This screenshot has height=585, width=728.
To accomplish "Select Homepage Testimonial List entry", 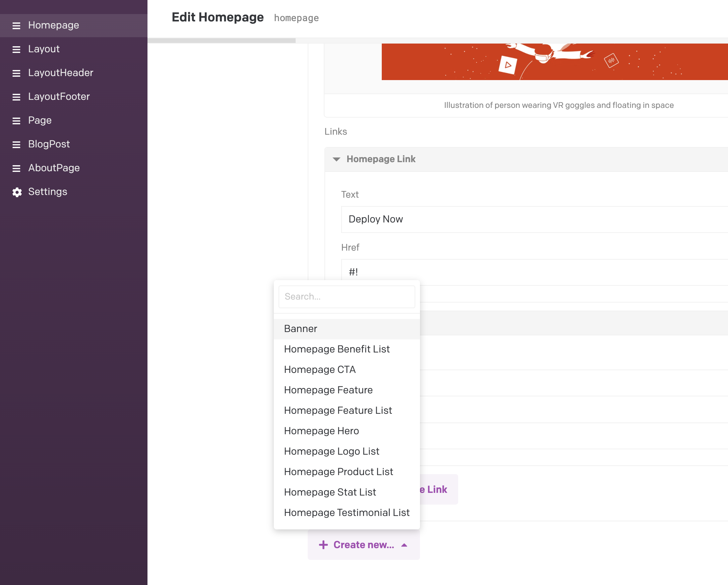I will [347, 513].
